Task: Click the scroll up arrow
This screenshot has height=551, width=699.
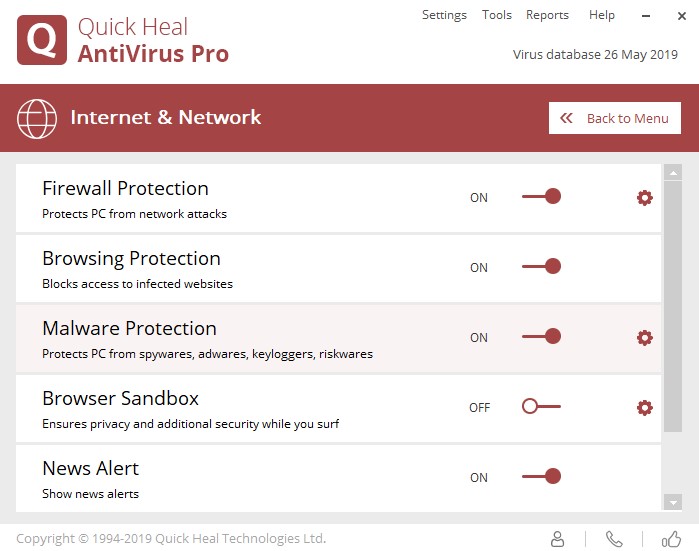Action: [x=673, y=173]
